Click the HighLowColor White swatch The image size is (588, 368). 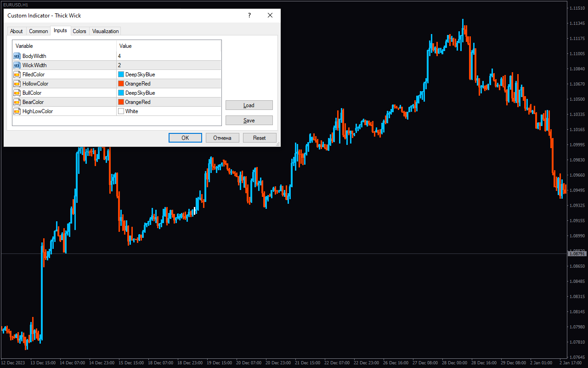click(x=121, y=111)
